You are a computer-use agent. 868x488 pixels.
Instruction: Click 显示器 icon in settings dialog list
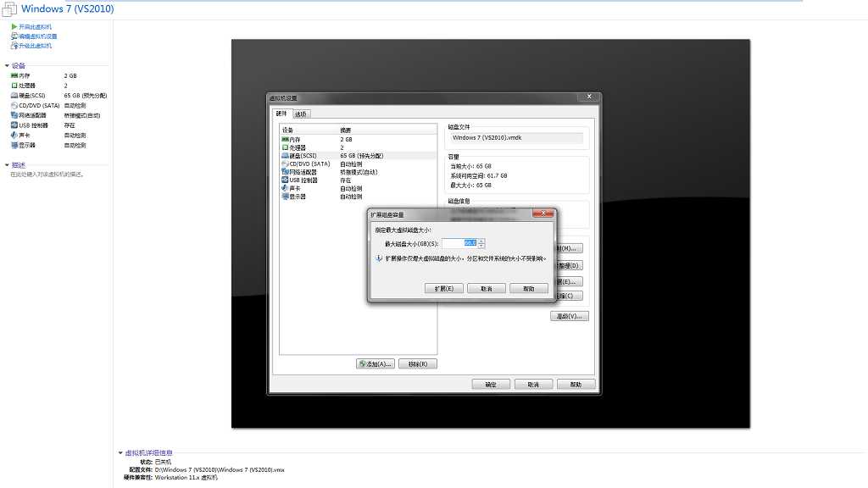[x=285, y=197]
